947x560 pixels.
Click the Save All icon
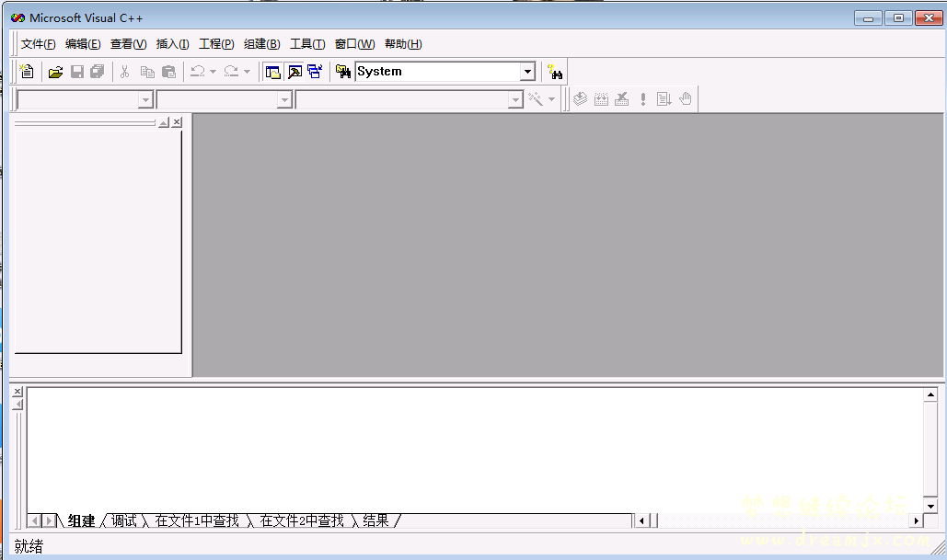(x=98, y=72)
